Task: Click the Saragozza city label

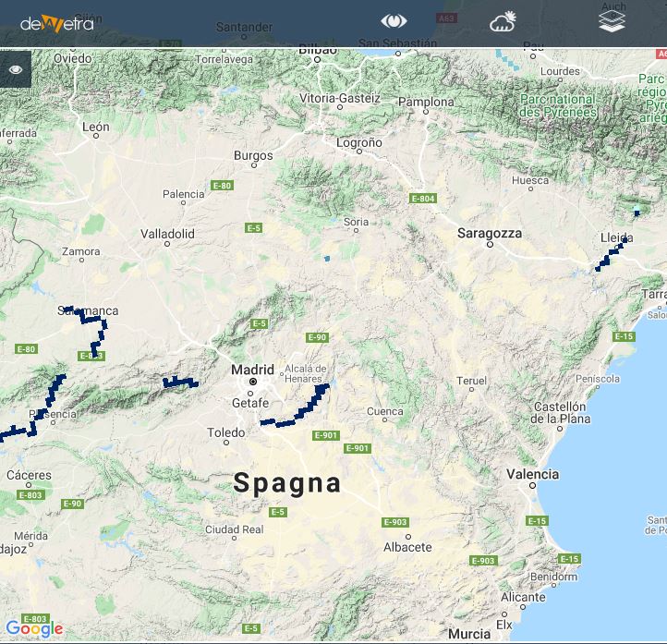Action: click(x=490, y=233)
